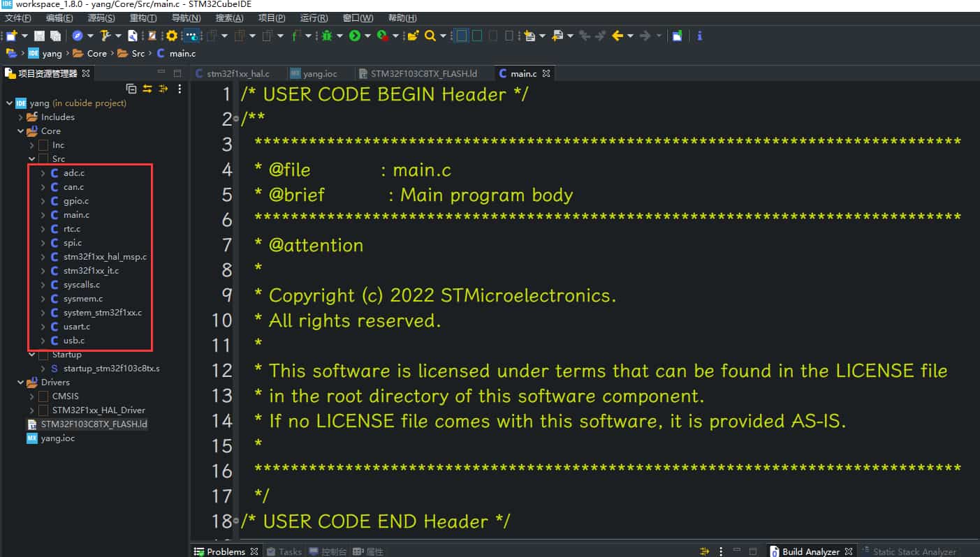The height and width of the screenshot is (557, 980).
Task: Collapse all in project explorer
Action: [x=131, y=89]
